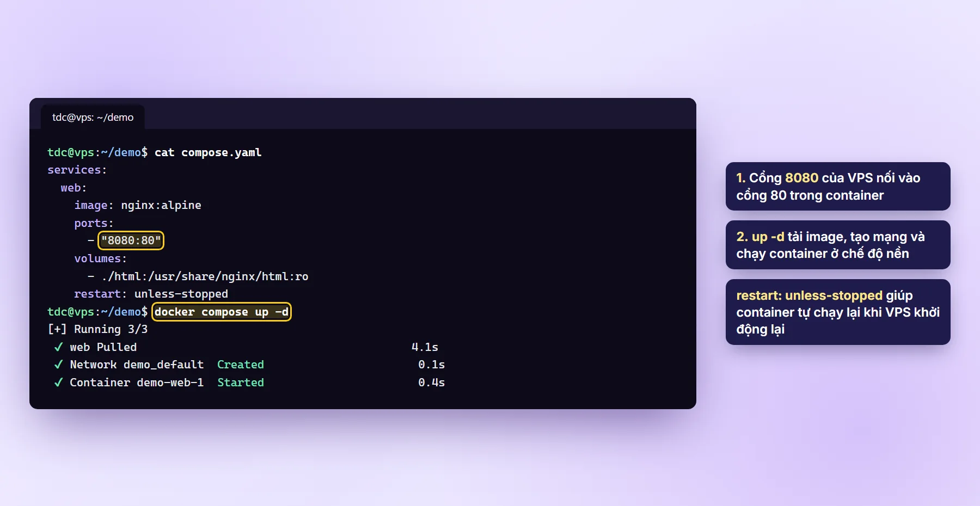Click the 'services:' line
The image size is (980, 506).
(77, 170)
